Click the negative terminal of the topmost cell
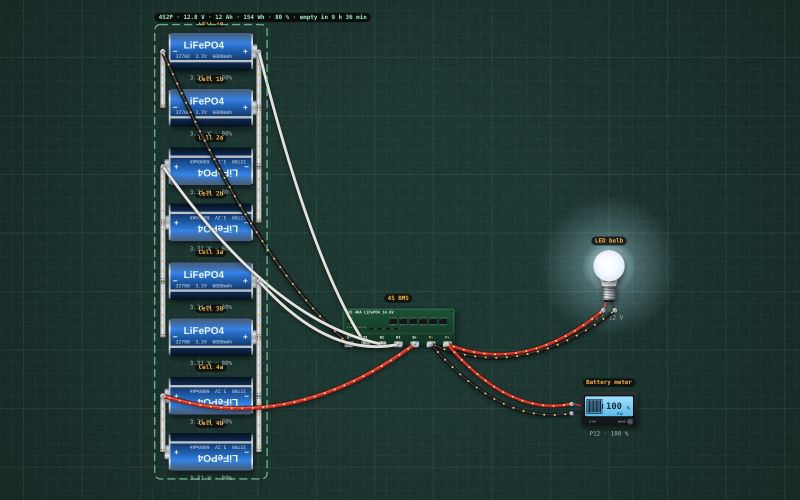This screenshot has height=500, width=800. click(163, 52)
